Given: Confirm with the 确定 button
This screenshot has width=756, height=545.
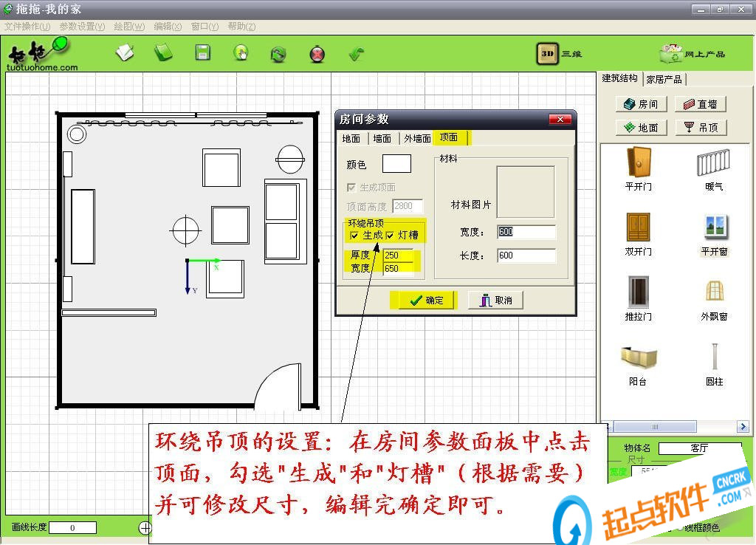Looking at the screenshot, I should point(426,301).
